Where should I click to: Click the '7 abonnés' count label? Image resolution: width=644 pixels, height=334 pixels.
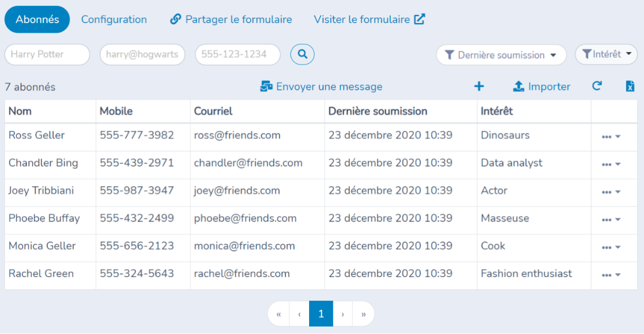tap(30, 87)
